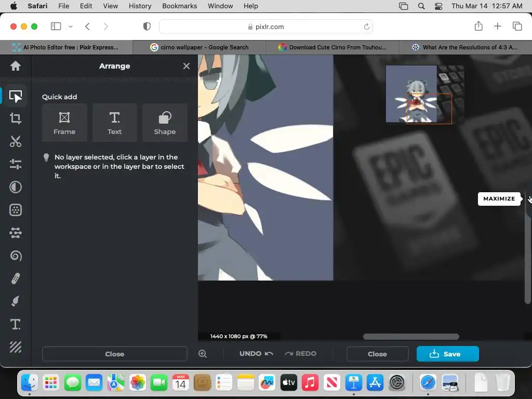The height and width of the screenshot is (399, 532).
Task: Open Photos app from the Dock
Action: pos(137,383)
